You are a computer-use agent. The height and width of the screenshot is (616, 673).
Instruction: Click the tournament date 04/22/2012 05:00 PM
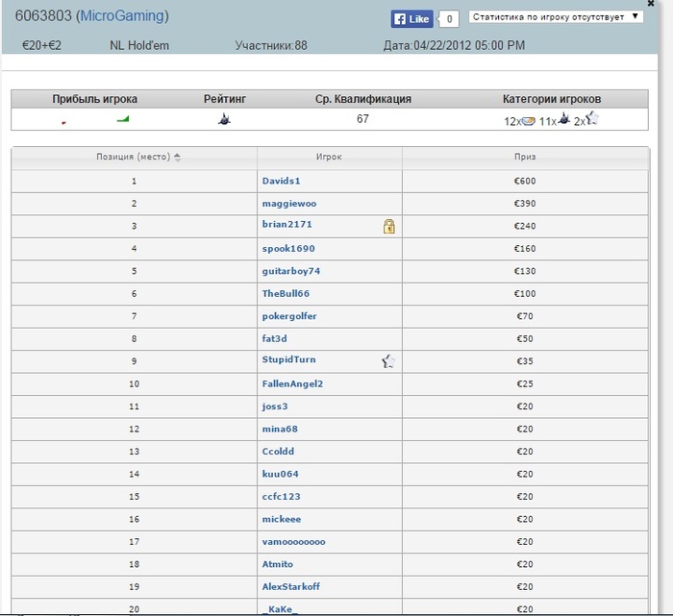point(469,45)
